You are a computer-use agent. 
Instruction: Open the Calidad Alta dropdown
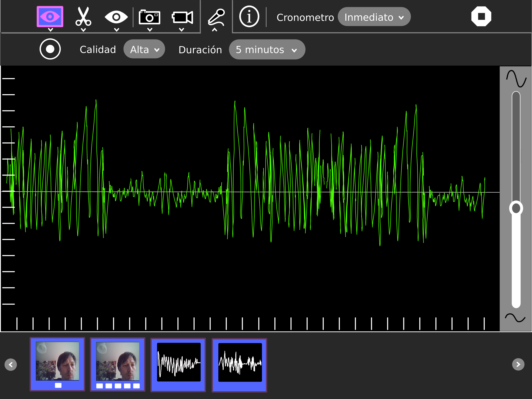[144, 49]
